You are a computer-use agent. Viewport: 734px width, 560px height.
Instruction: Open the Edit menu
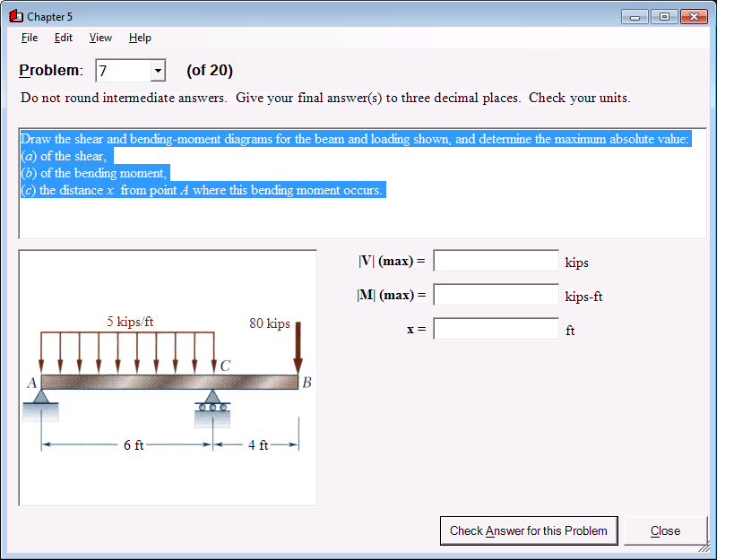(x=63, y=38)
